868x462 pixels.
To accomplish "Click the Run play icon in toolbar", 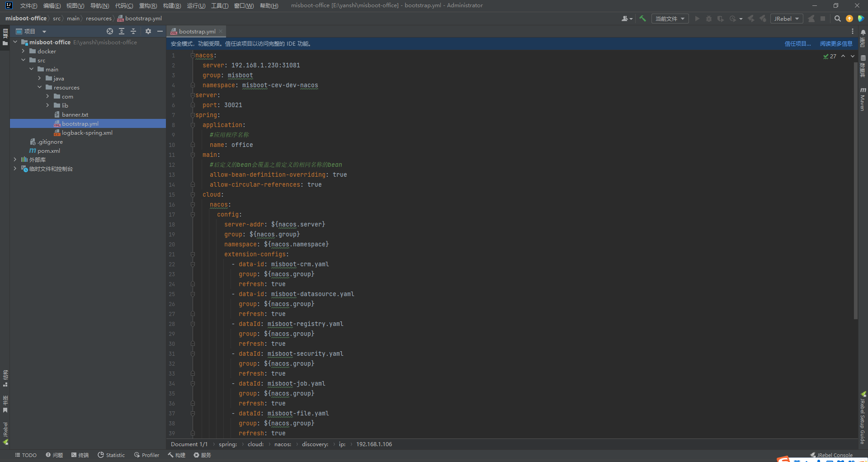I will point(697,19).
